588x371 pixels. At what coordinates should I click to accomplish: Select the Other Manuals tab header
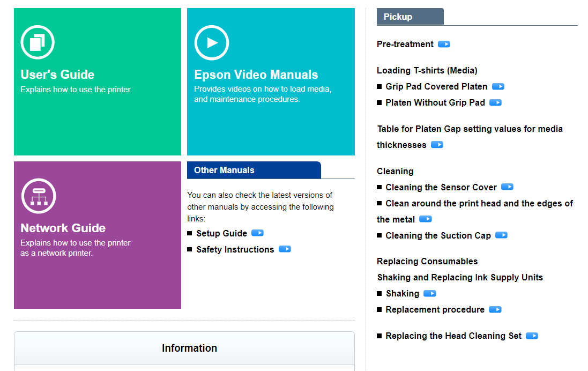(254, 170)
